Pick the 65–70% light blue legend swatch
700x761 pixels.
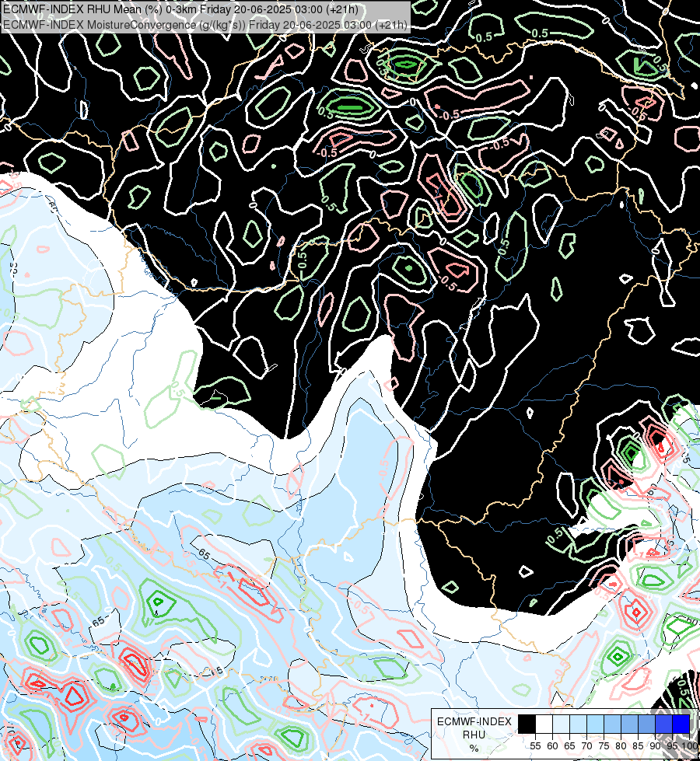point(578,724)
